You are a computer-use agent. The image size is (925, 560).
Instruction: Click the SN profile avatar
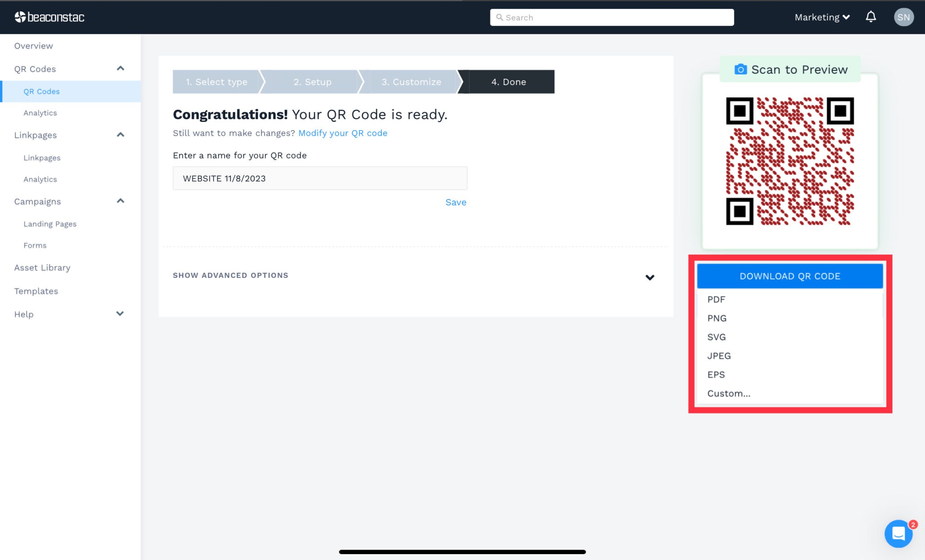(904, 17)
